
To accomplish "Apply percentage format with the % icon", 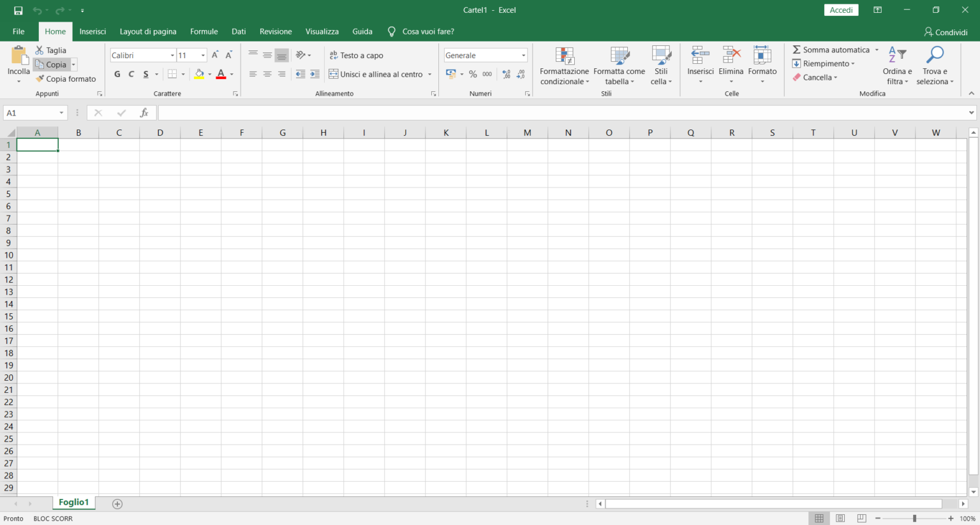I will coord(473,74).
